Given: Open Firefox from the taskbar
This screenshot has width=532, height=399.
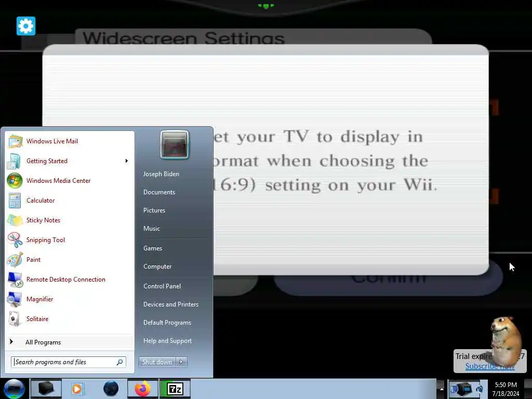Looking at the screenshot, I should click(143, 389).
